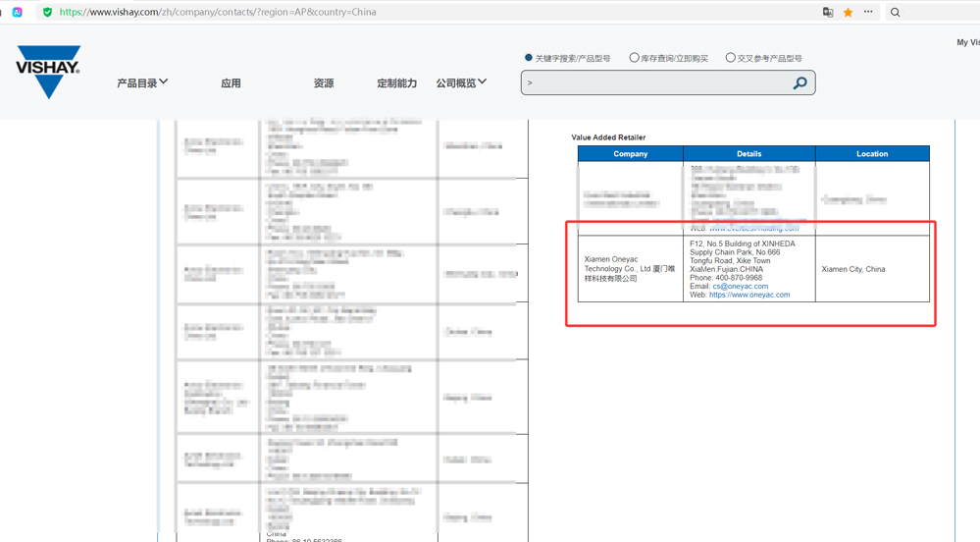
Task: Select the 交叉参考产品型号 radio button
Action: click(730, 58)
